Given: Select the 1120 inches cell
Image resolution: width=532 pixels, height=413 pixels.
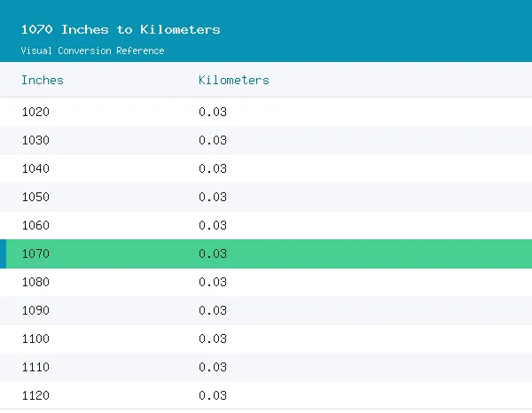Looking at the screenshot, I should 35,395.
